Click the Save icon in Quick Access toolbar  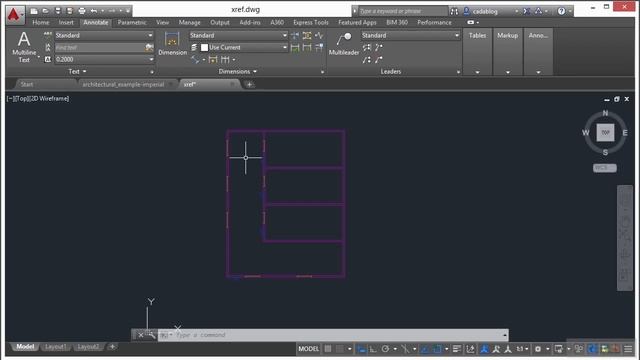click(x=58, y=11)
